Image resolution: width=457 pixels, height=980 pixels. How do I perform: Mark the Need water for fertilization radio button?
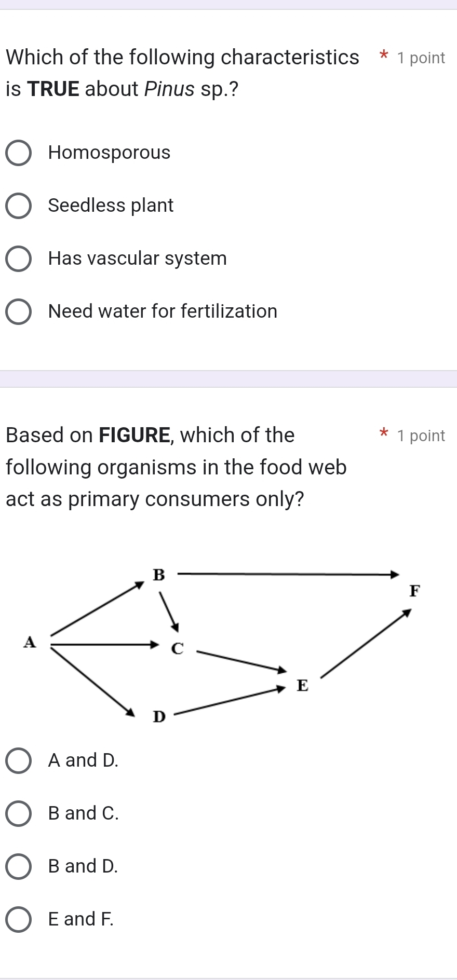[x=19, y=312]
